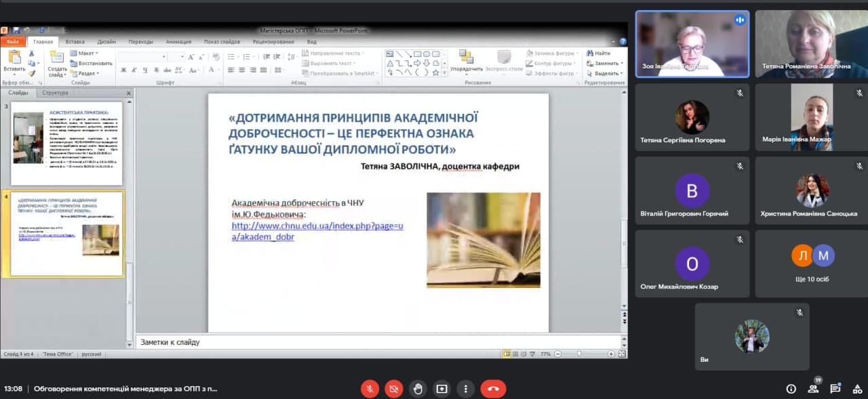Open the Структура outline tab

(55, 93)
